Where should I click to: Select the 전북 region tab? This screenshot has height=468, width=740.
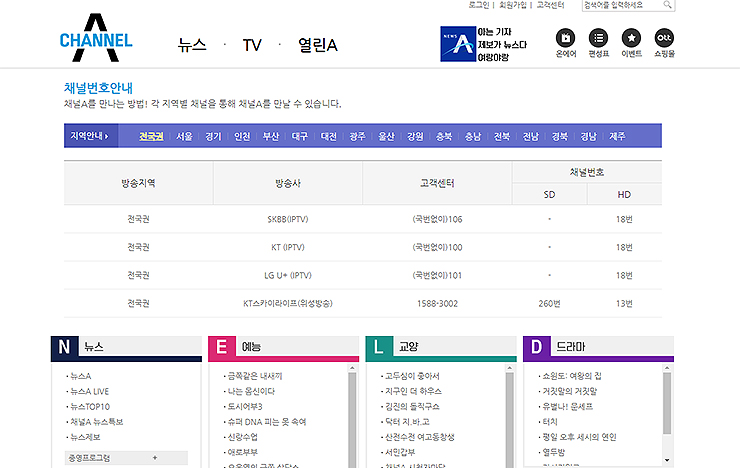[502, 136]
